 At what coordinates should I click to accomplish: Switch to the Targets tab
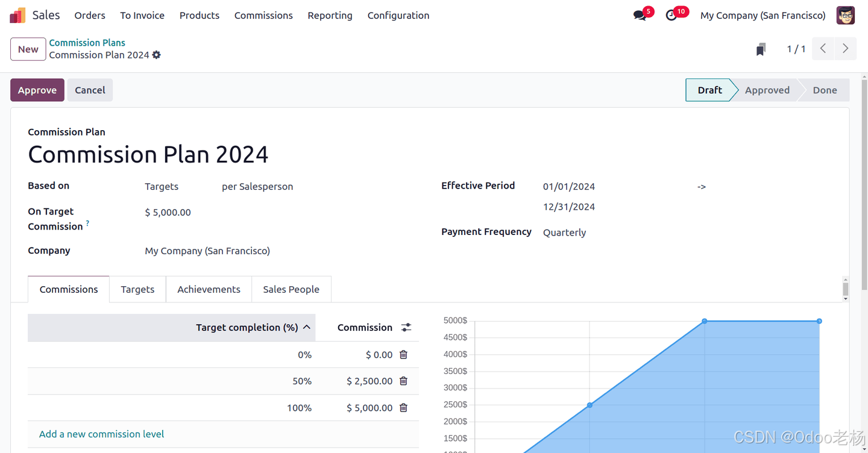coord(137,289)
